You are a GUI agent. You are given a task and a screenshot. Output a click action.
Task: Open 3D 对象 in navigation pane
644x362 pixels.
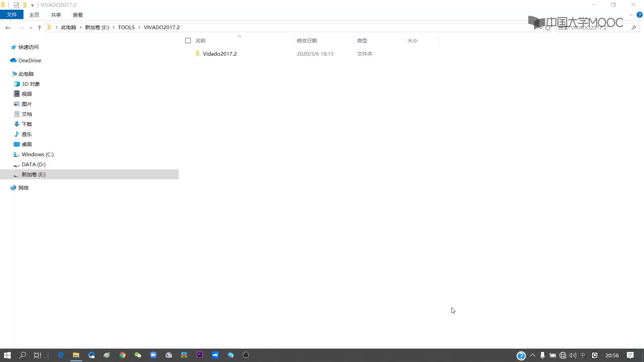point(31,84)
